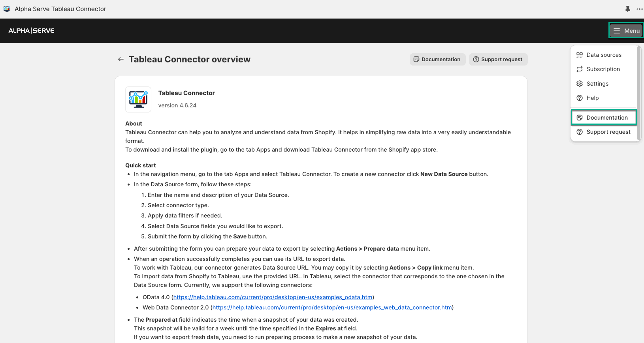
Task: Select Data sources in the menu
Action: (603, 55)
